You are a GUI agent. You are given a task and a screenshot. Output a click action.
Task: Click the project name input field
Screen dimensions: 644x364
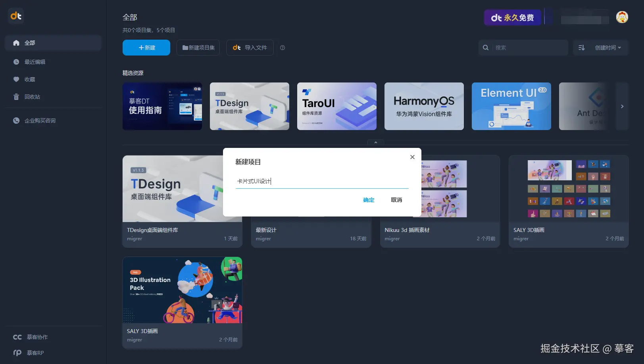pyautogui.click(x=322, y=181)
